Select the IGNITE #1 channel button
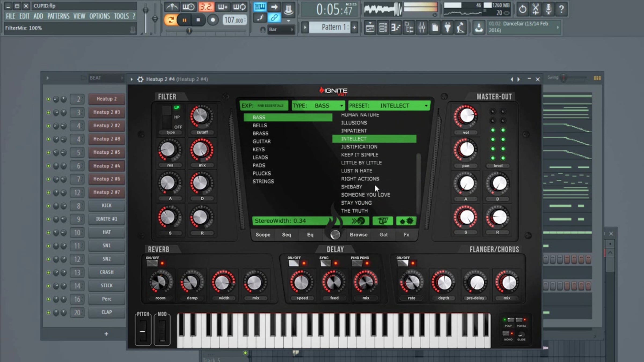644x362 pixels. [x=107, y=219]
